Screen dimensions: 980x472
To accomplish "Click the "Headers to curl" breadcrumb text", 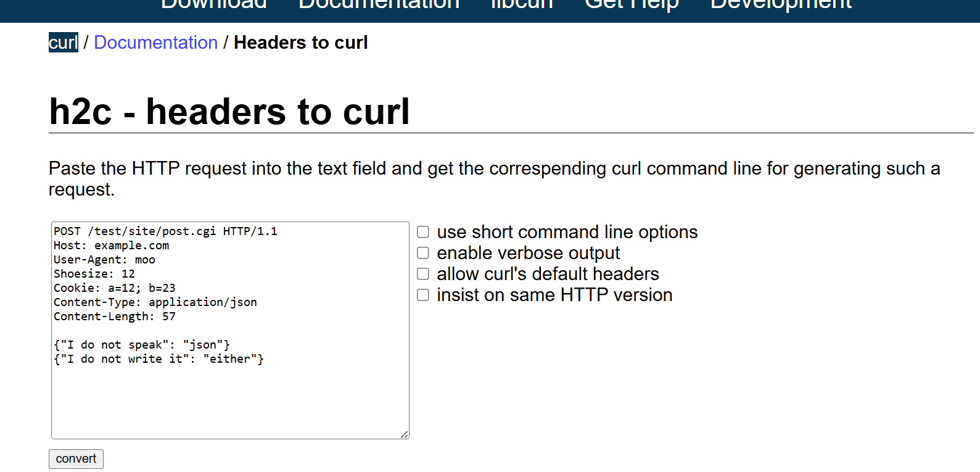I will click(x=300, y=43).
